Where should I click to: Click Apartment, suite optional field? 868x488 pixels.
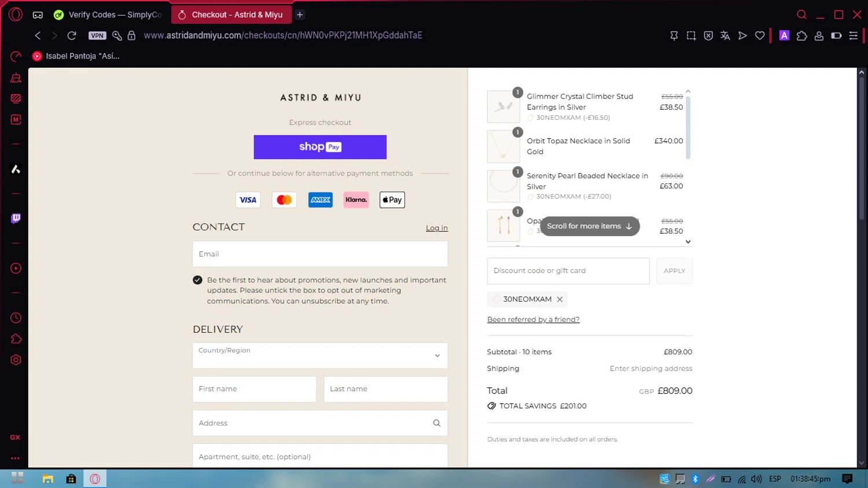pos(320,457)
